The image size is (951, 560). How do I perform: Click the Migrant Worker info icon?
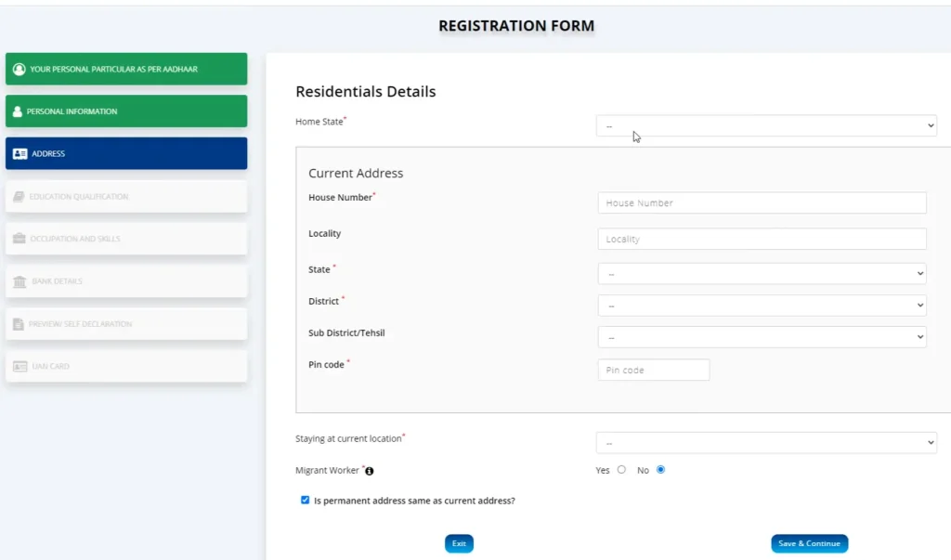(x=370, y=472)
